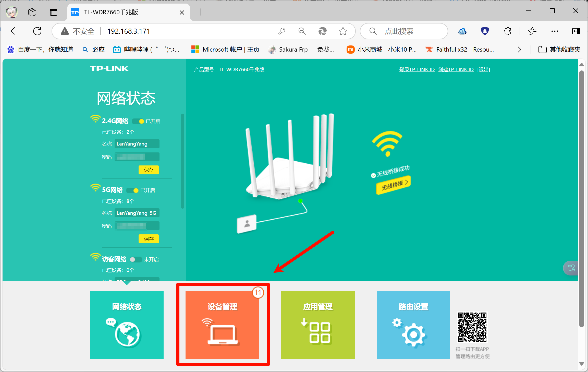The height and width of the screenshot is (372, 588).
Task: Click the translate floating button
Action: [x=571, y=268]
